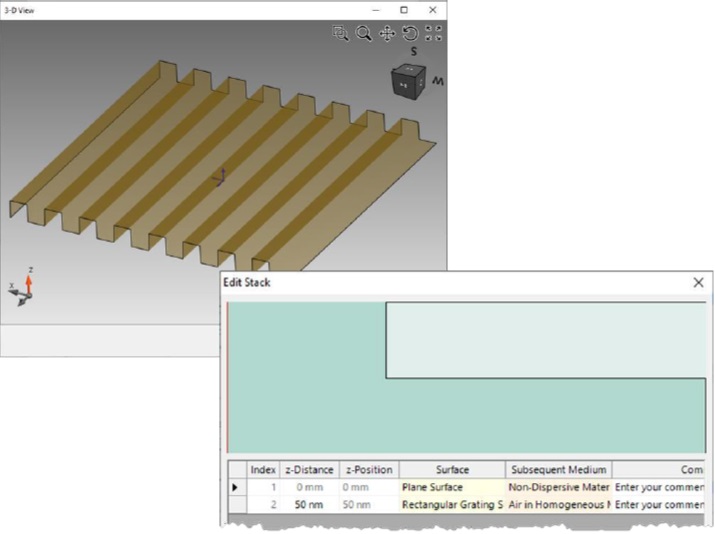Activate the magnifier zoom tool

364,33
